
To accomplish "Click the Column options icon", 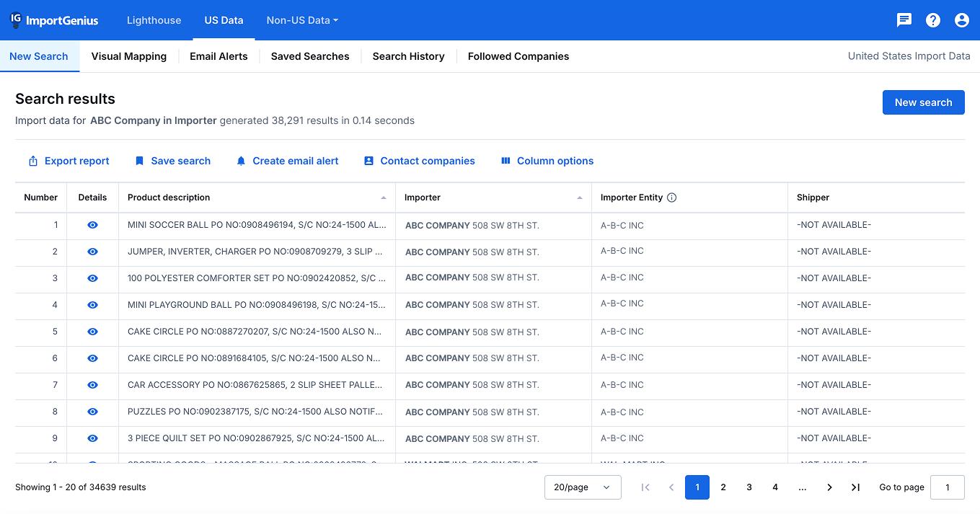I will point(506,161).
